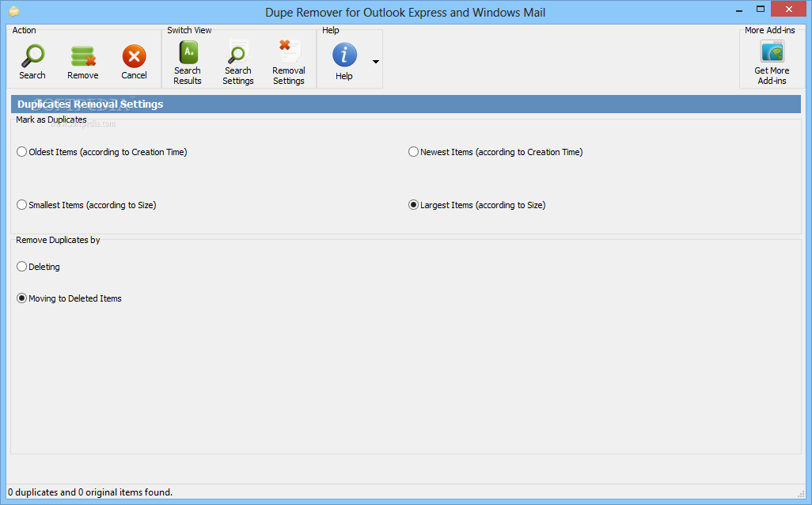Close the Dupe Remover window
The image size is (812, 505).
point(789,9)
